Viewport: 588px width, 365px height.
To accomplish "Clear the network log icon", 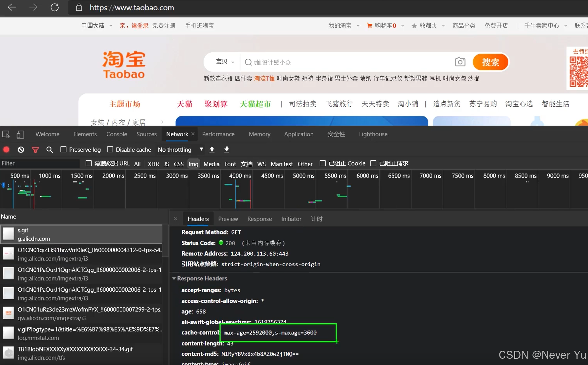I will tap(21, 149).
